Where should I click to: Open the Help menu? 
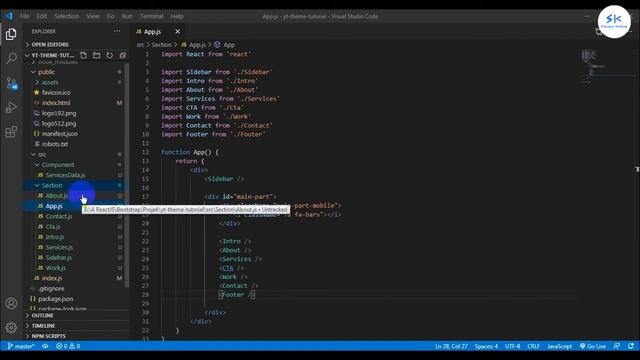pyautogui.click(x=177, y=16)
